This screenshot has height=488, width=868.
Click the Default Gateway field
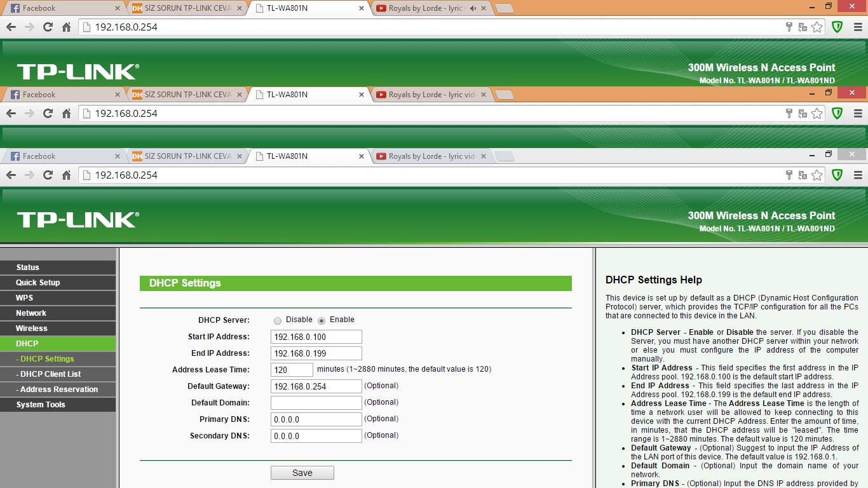[316, 386]
